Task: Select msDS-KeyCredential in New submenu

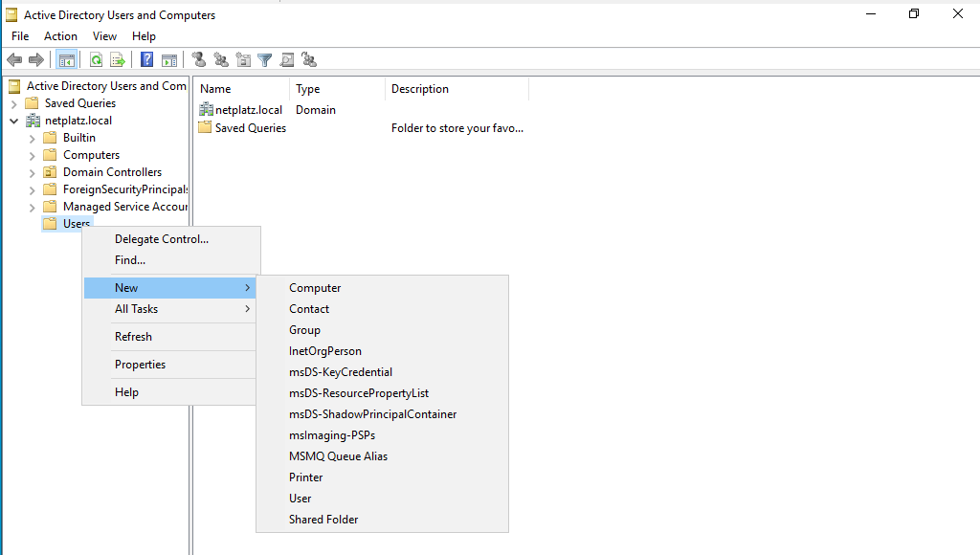Action: tap(383, 372)
